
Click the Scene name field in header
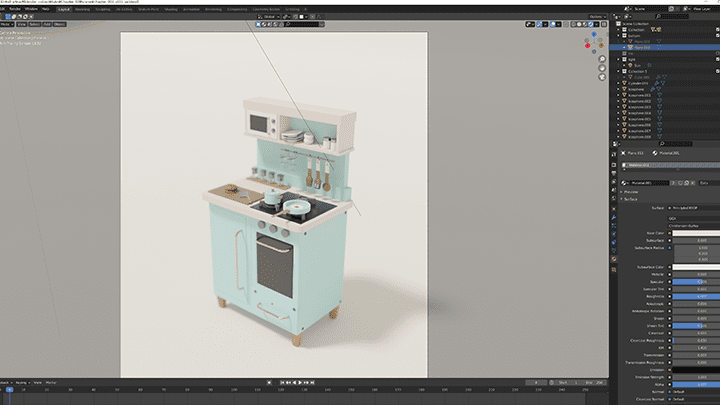pos(650,9)
